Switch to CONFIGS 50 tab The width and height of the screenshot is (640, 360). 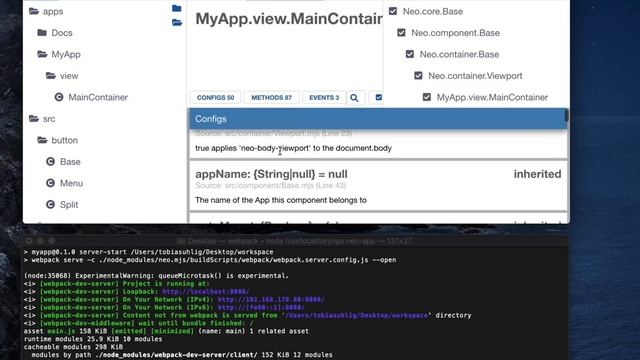(x=216, y=98)
